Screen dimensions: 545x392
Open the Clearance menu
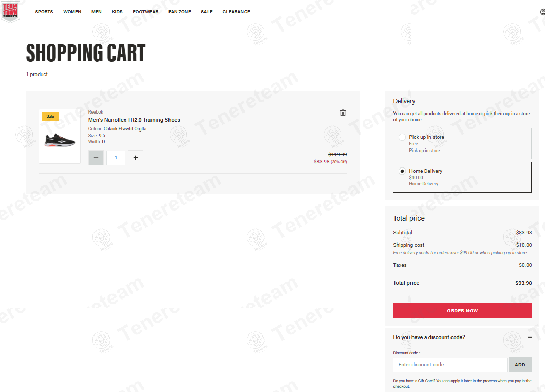click(236, 12)
